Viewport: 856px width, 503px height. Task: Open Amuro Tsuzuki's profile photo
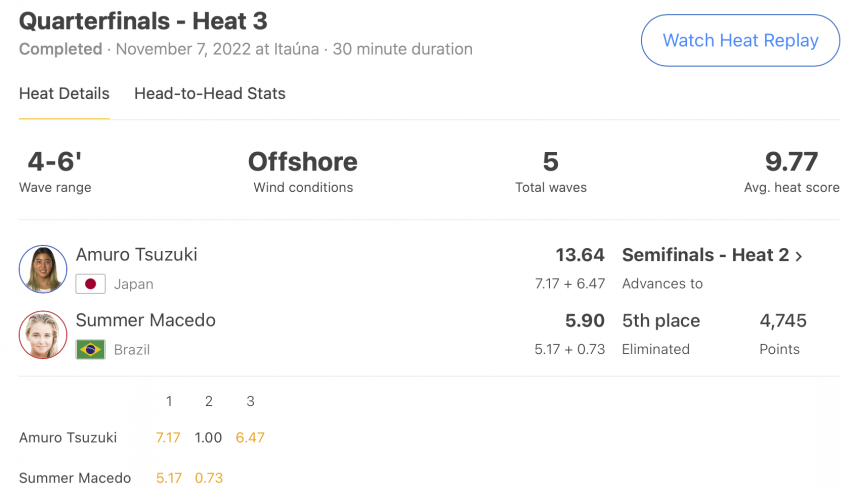pyautogui.click(x=43, y=269)
